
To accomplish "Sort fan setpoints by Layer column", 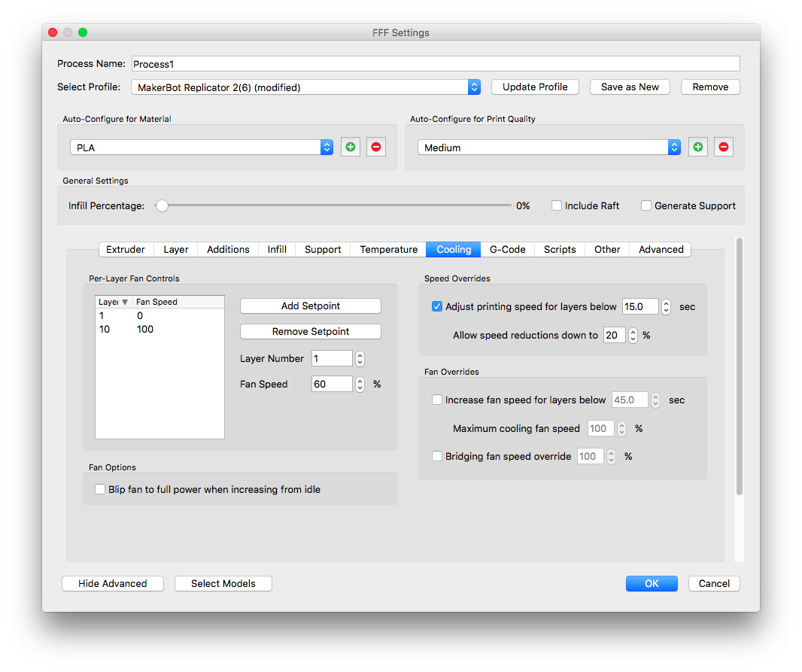I will click(114, 302).
